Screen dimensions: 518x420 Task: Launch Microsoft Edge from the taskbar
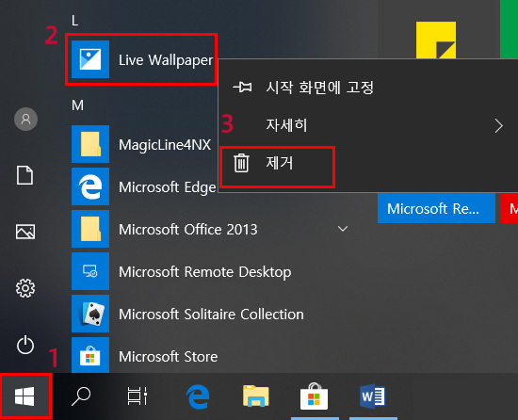tap(198, 396)
